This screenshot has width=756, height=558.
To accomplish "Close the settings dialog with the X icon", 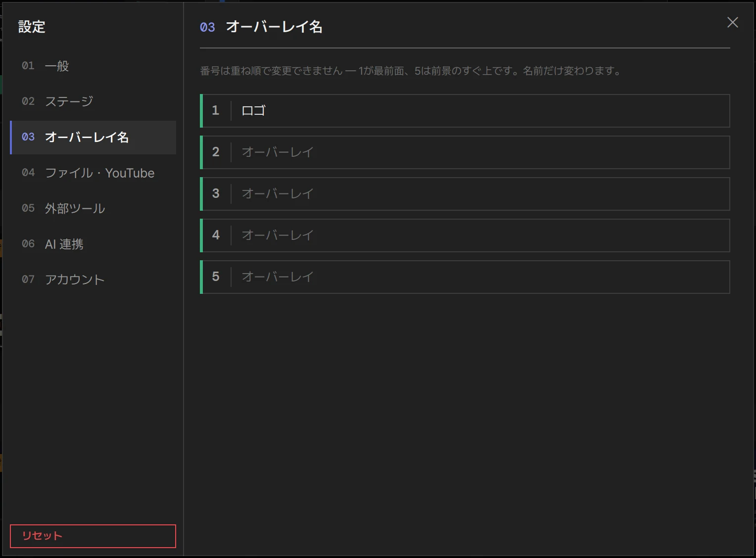I will point(732,22).
